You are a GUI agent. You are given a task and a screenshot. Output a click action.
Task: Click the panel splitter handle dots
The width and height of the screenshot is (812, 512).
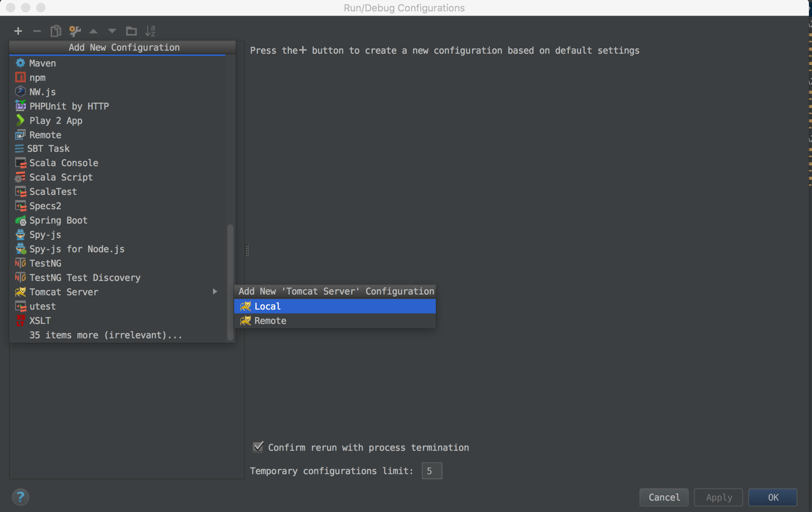[x=247, y=251]
